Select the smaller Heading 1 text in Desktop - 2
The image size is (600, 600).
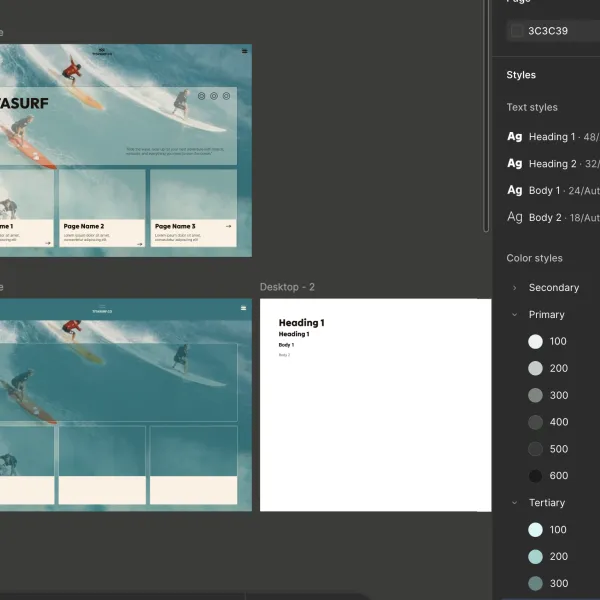294,334
